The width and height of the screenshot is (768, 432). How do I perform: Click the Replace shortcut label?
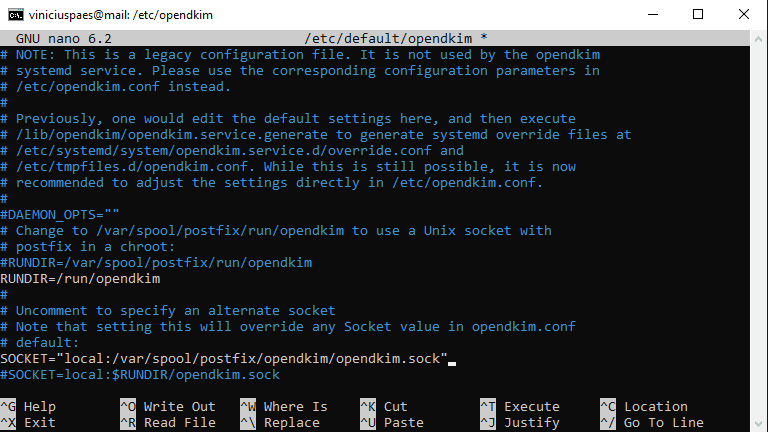291,422
